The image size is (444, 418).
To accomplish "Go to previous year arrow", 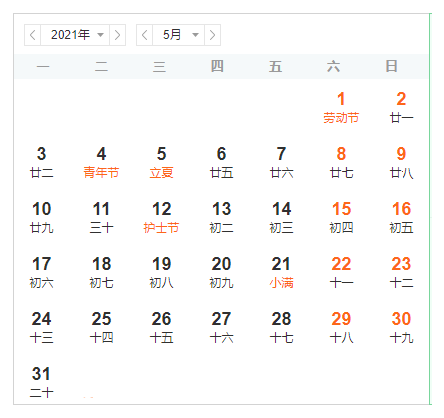I will 32,35.
